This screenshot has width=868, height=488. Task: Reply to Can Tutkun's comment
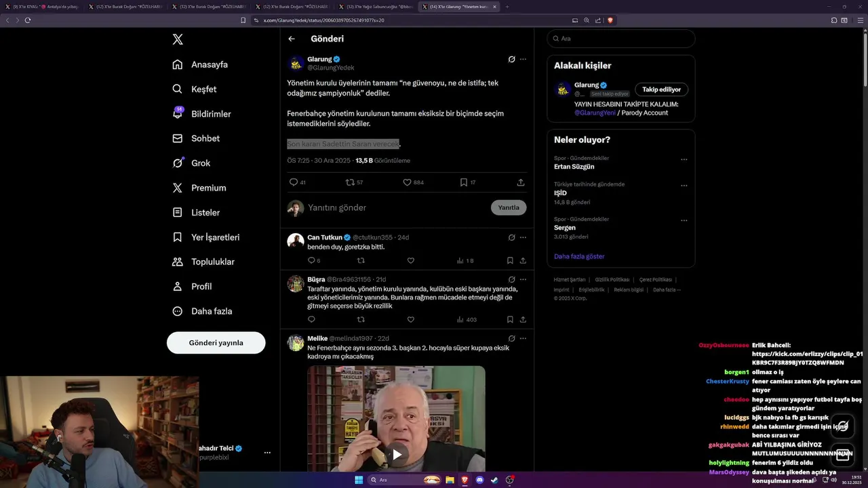311,260
